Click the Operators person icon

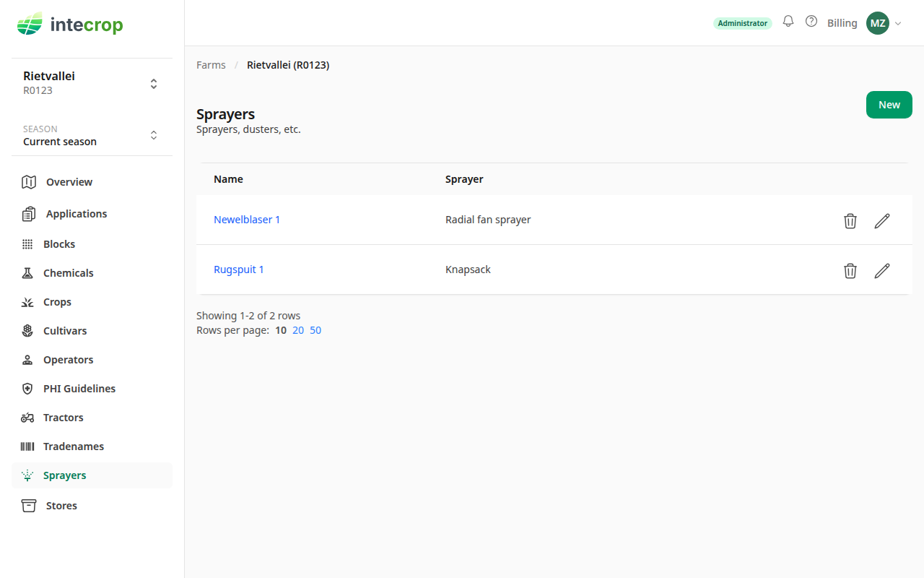click(27, 360)
